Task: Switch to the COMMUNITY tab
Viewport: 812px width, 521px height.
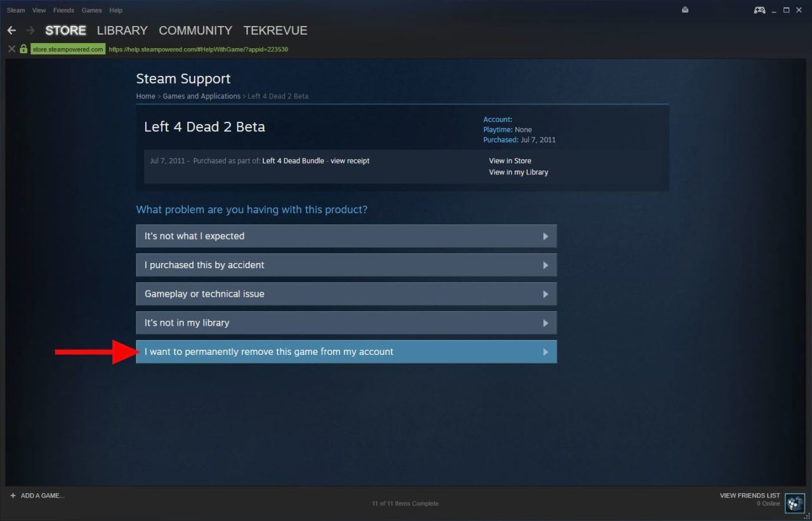Action: 195,30
